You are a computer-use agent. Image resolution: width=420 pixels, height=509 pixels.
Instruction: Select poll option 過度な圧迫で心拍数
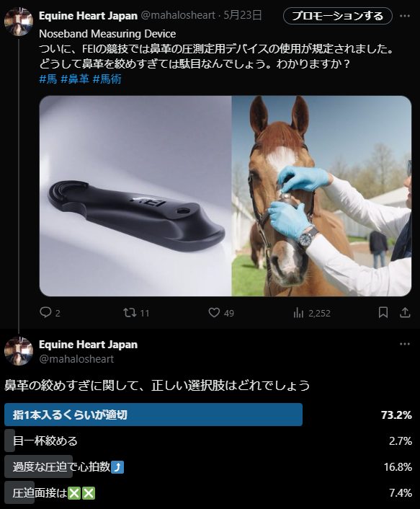(x=208, y=466)
